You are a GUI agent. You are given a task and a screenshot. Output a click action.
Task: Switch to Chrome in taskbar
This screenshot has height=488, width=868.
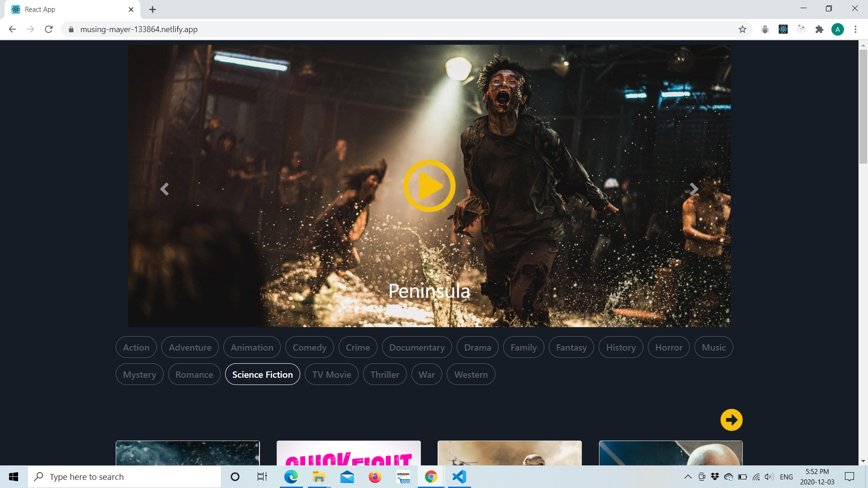[x=431, y=477]
